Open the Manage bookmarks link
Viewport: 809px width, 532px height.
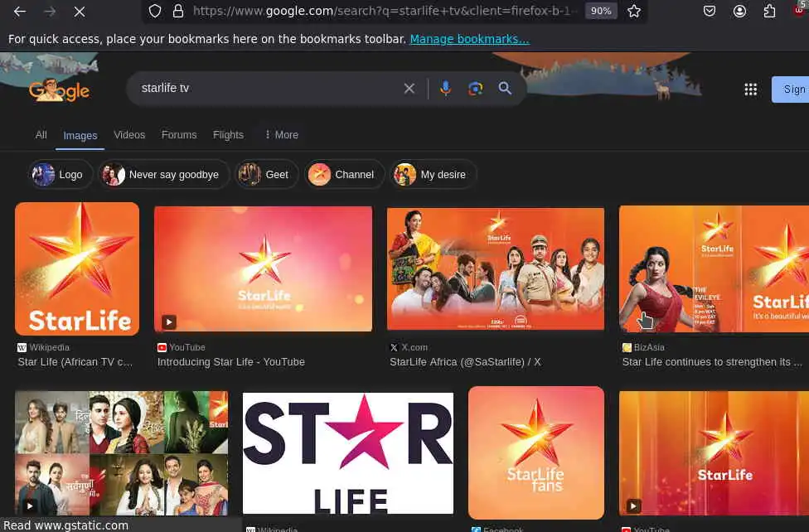click(469, 39)
